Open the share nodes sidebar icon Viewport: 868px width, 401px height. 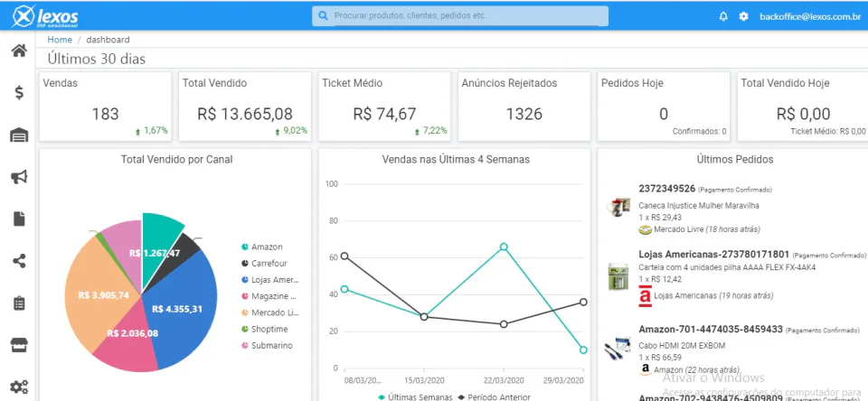click(19, 261)
